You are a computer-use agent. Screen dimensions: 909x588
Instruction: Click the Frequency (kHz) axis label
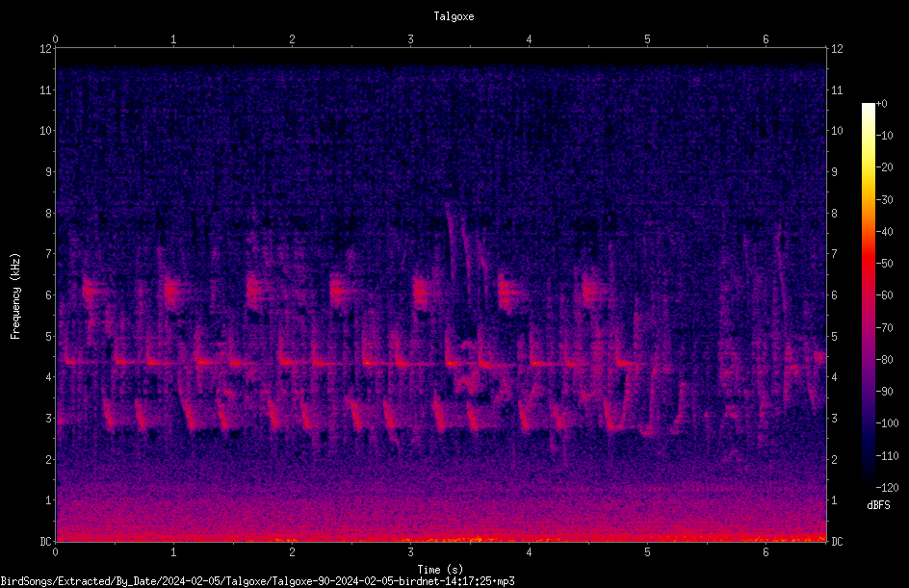click(15, 296)
